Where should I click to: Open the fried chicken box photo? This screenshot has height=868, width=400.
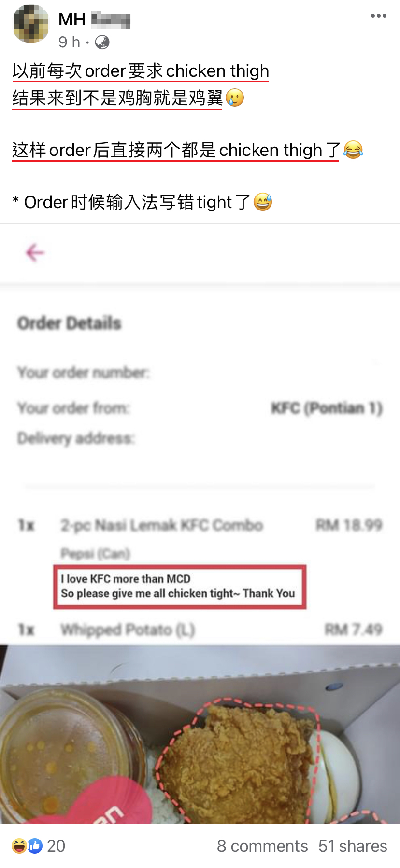pos(200,734)
